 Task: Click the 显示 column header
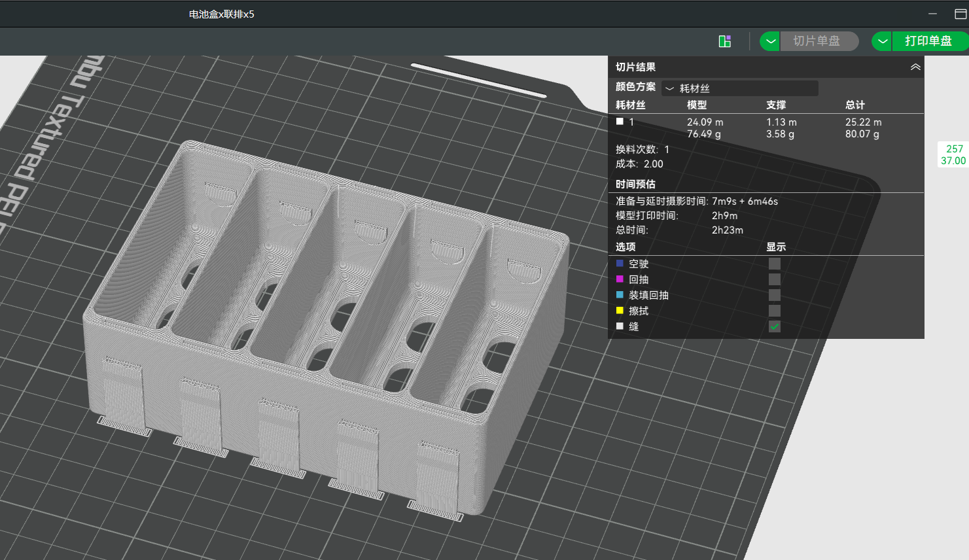coord(776,247)
